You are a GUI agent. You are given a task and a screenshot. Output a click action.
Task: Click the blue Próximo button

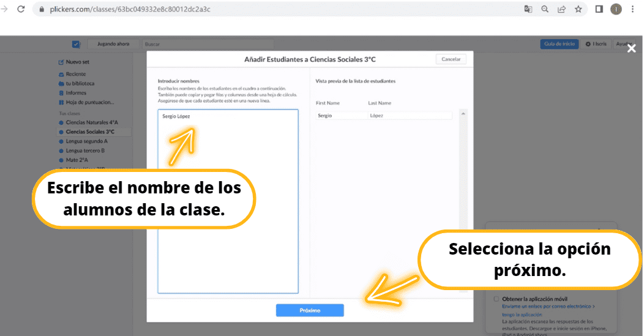tap(309, 310)
